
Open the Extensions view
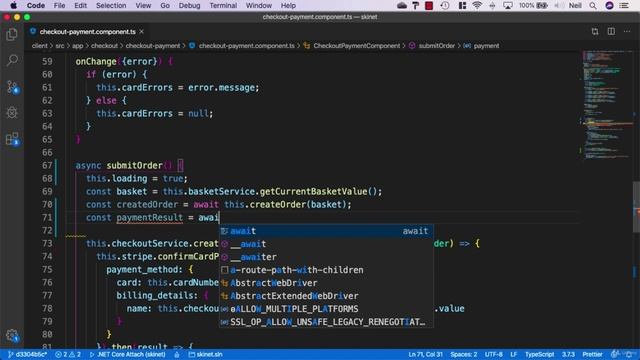coord(12,139)
